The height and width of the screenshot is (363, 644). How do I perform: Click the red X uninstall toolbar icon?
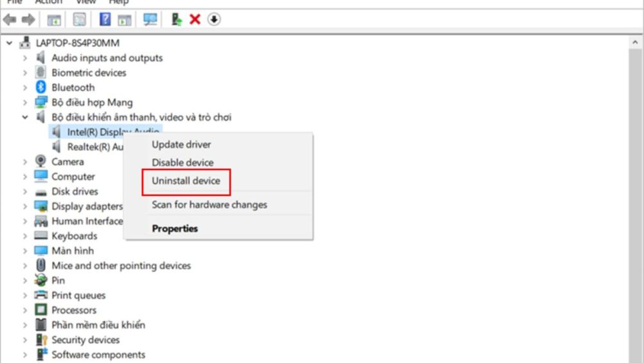click(195, 19)
